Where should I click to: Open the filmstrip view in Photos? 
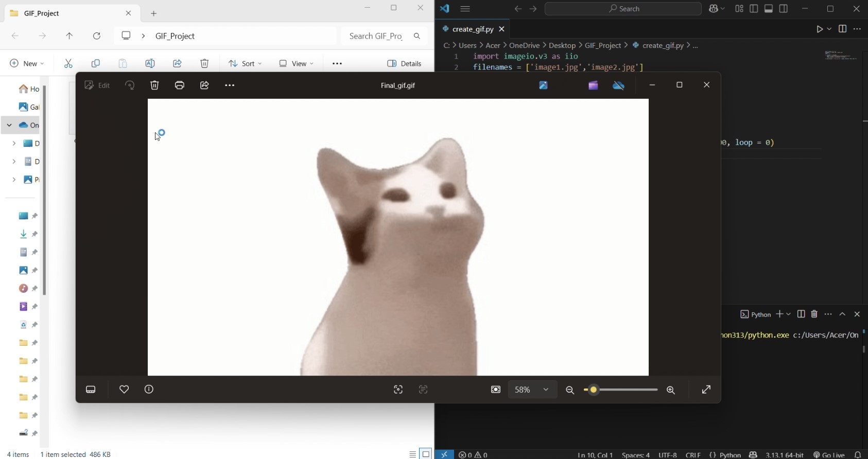[91, 390]
